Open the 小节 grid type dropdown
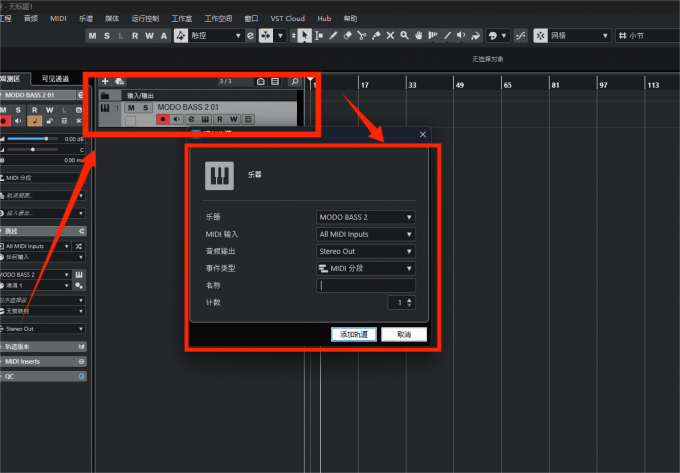Screen dimensions: 680x473 [x=647, y=36]
